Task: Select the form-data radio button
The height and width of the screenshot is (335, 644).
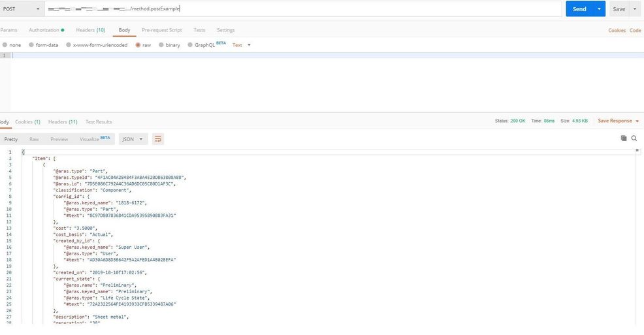Action: [x=31, y=45]
